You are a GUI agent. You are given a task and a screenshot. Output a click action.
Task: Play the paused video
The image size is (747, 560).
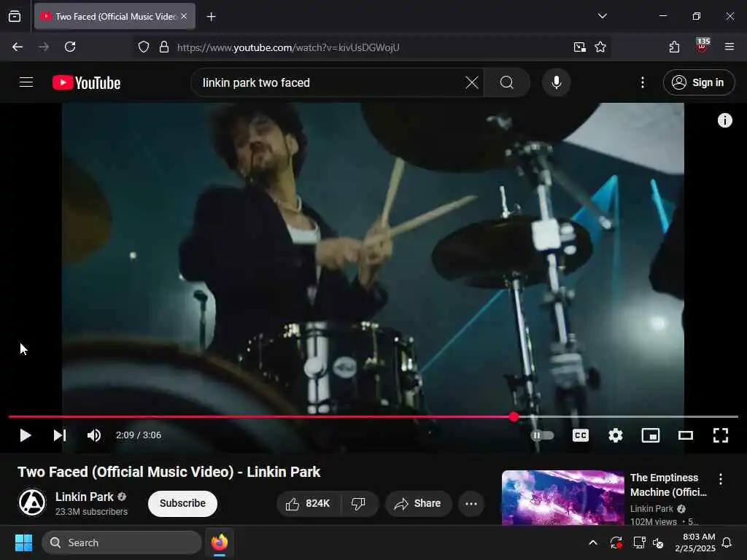26,435
